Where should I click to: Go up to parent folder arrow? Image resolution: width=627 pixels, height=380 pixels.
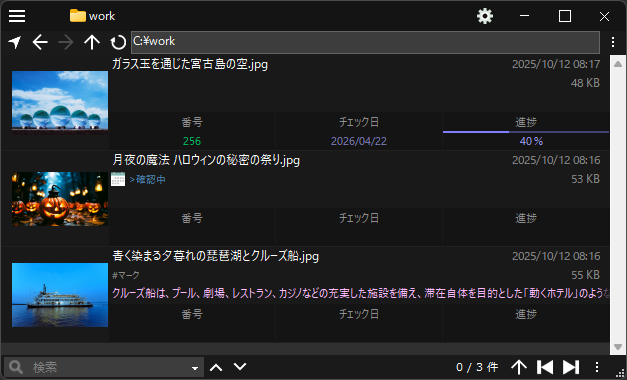click(92, 42)
